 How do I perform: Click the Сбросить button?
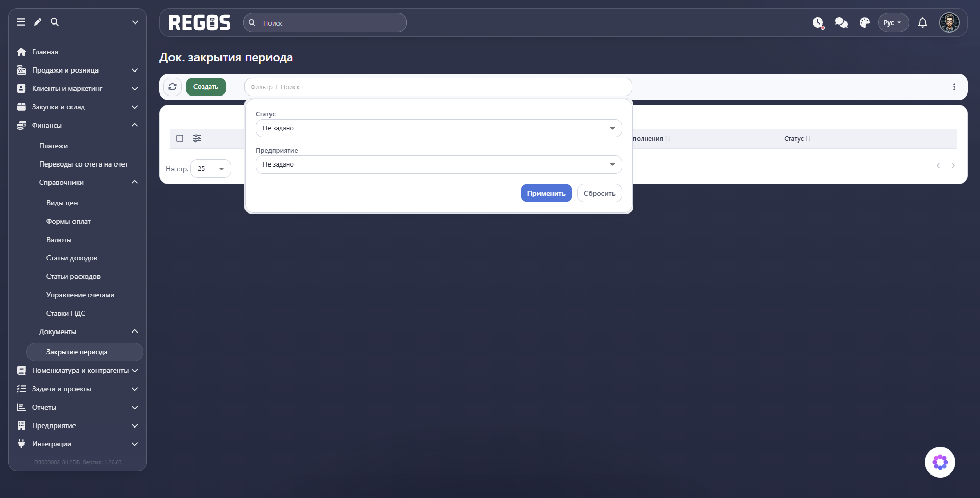click(599, 193)
